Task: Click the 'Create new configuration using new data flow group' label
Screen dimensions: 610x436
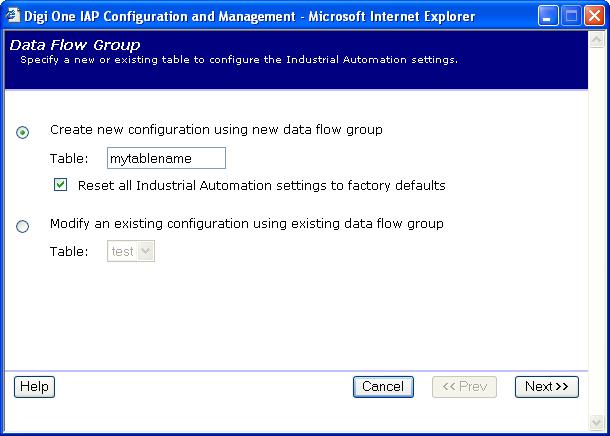Action: click(x=216, y=130)
